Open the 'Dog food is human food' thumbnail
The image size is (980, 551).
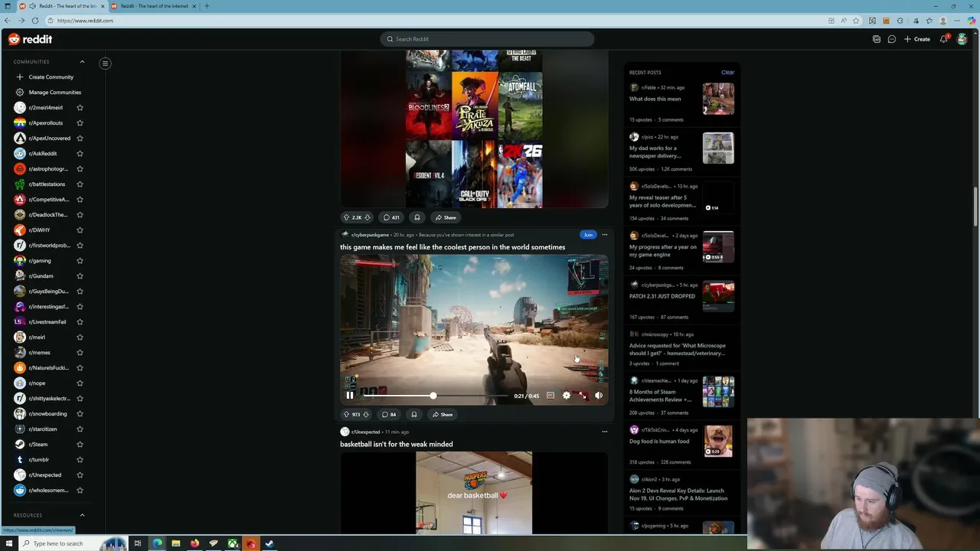click(718, 442)
